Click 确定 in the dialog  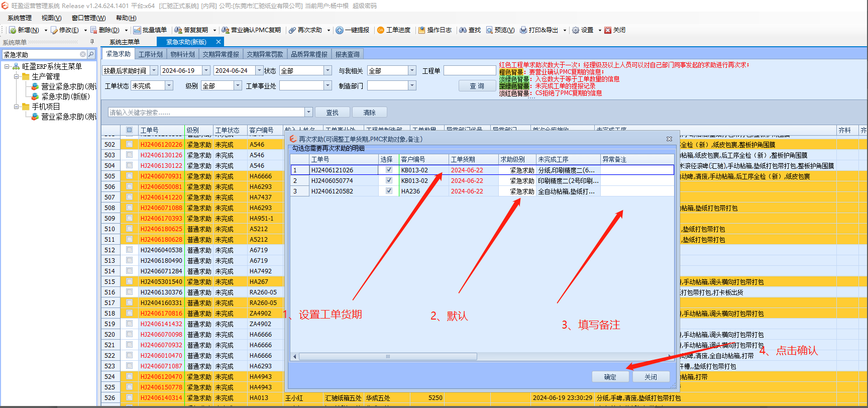tap(610, 377)
